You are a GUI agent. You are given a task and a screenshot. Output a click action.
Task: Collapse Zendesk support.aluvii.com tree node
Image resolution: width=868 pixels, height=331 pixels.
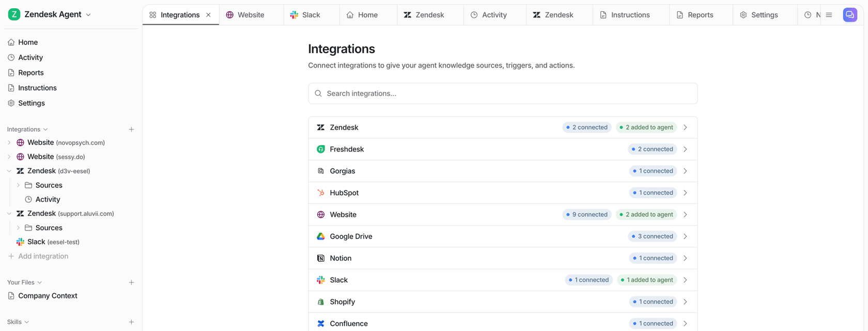[x=9, y=214]
